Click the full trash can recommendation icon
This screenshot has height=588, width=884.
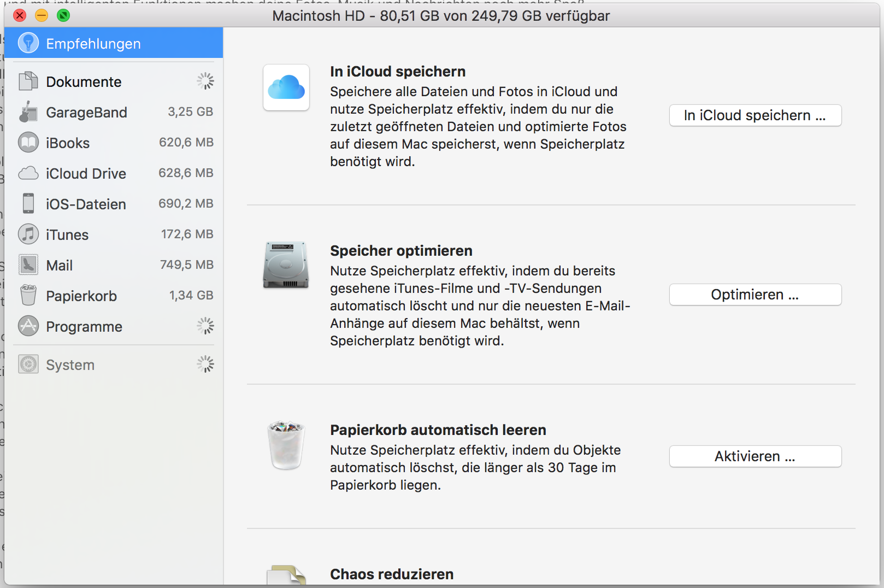tap(286, 445)
